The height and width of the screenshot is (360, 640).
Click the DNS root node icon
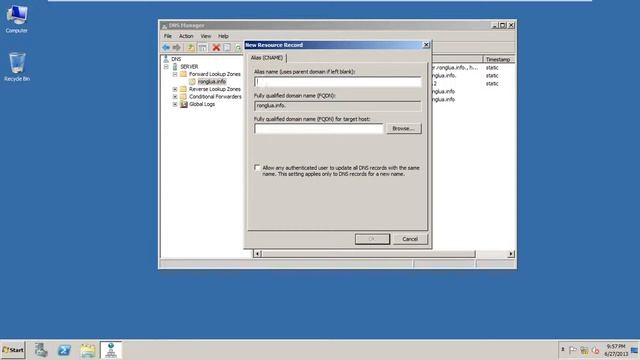[x=166, y=59]
